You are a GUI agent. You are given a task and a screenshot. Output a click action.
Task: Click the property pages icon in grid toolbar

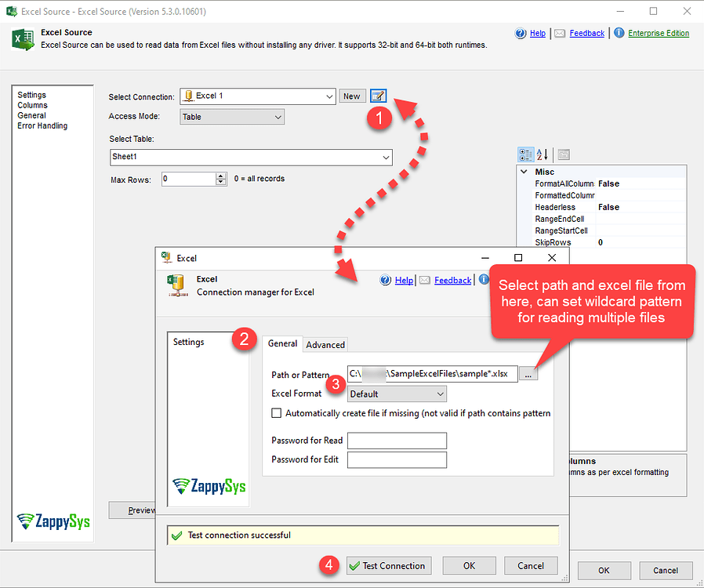[563, 154]
